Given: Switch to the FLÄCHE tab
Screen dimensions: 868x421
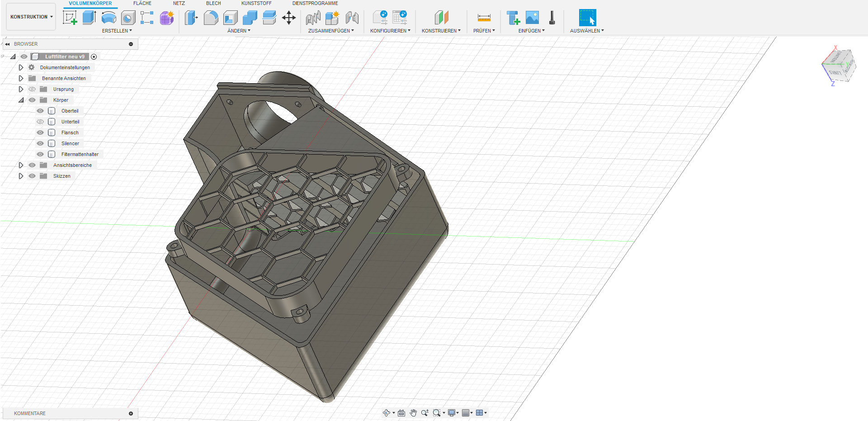Looking at the screenshot, I should click(x=142, y=3).
